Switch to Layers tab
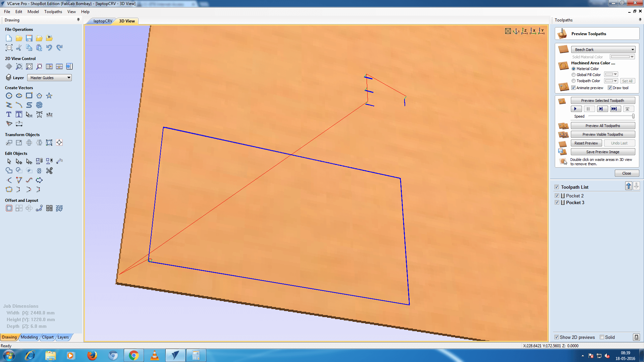The width and height of the screenshot is (644, 362). [63, 337]
